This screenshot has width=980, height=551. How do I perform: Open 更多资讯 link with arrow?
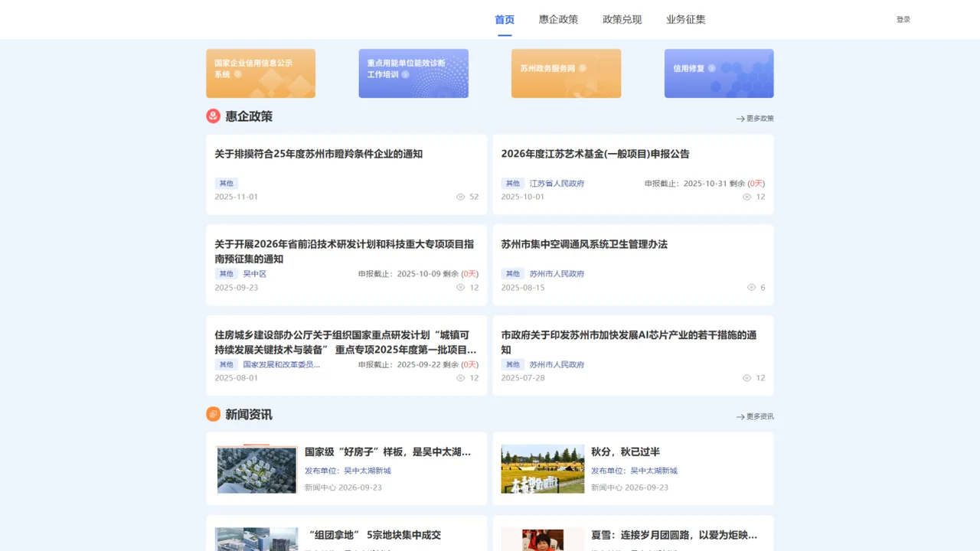pyautogui.click(x=755, y=417)
